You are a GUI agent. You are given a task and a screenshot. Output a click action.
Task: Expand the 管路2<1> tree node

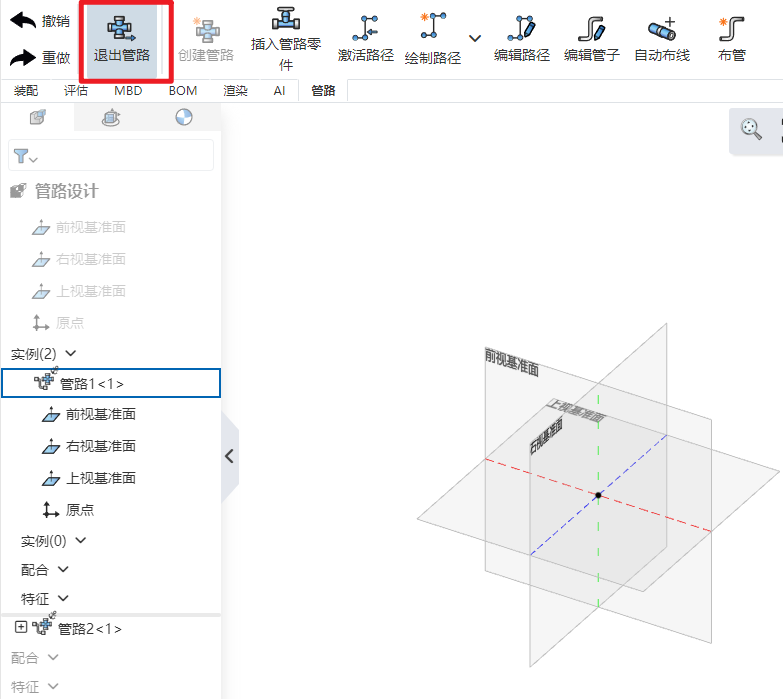click(21, 627)
